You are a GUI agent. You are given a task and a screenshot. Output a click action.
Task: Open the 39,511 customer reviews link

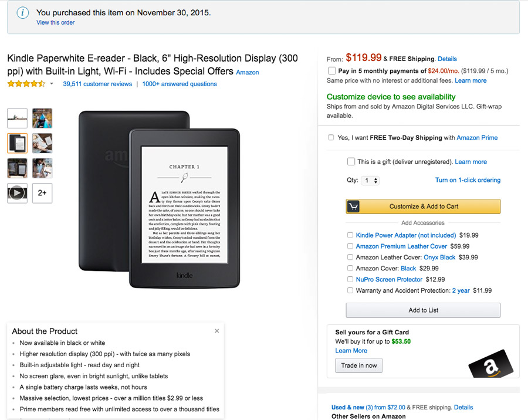click(x=97, y=84)
